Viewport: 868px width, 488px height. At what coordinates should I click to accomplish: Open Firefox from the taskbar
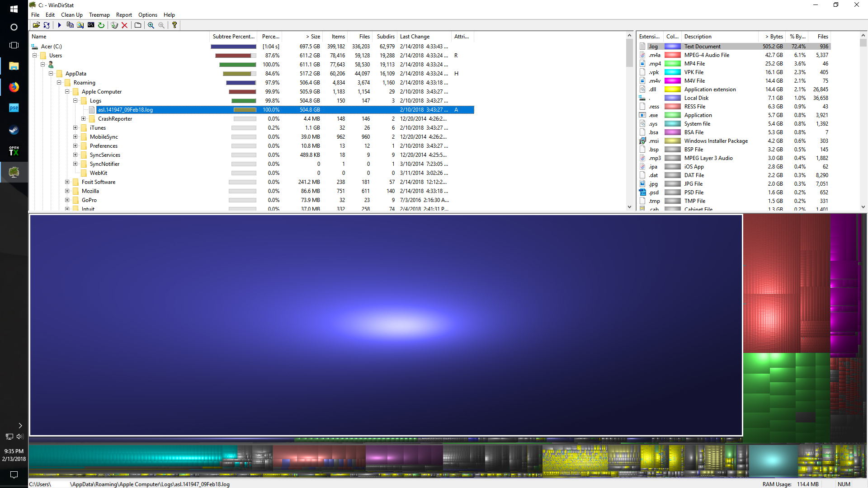pos(14,87)
